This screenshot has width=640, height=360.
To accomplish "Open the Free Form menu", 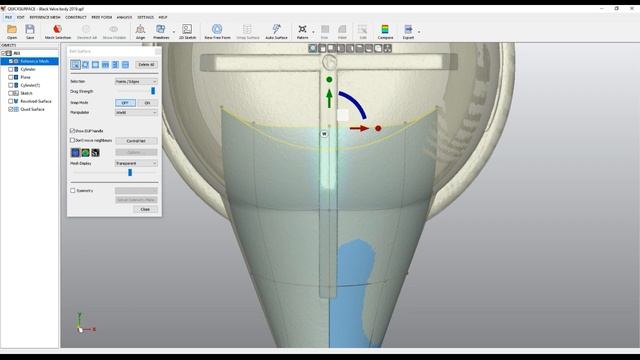I will tap(102, 17).
